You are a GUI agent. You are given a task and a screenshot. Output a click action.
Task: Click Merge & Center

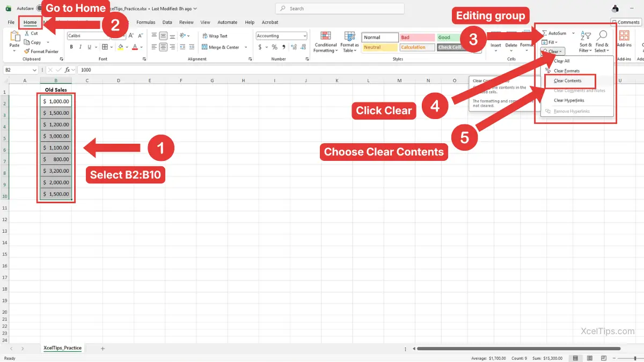tap(221, 47)
